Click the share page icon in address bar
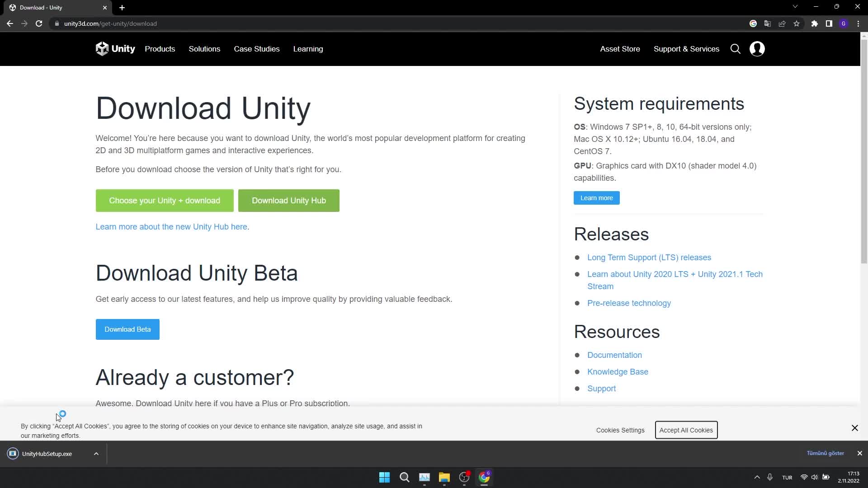This screenshot has width=868, height=488. pyautogui.click(x=782, y=23)
